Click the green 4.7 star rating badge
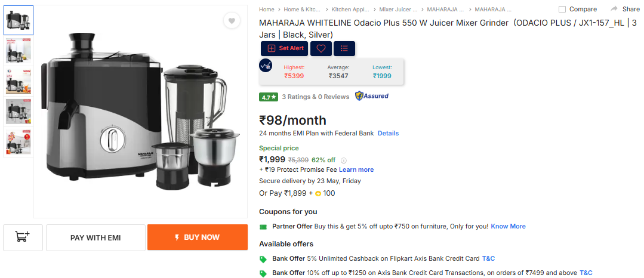The width and height of the screenshot is (644, 278). [269, 97]
